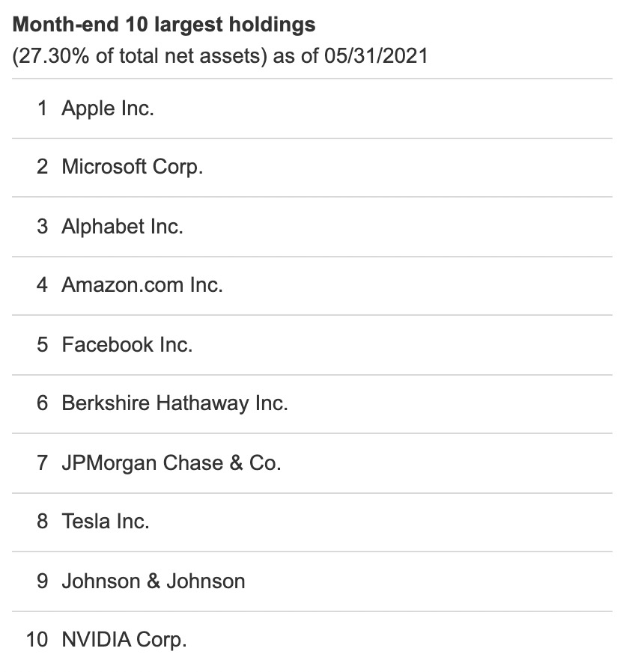Select Microsoft Corp. in holdings list
This screenshot has height=672, width=635.
[x=132, y=167]
